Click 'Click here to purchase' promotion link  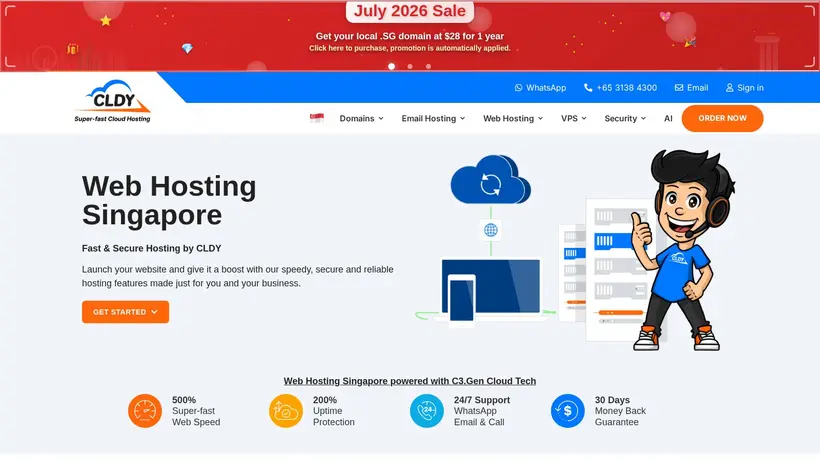coord(409,48)
